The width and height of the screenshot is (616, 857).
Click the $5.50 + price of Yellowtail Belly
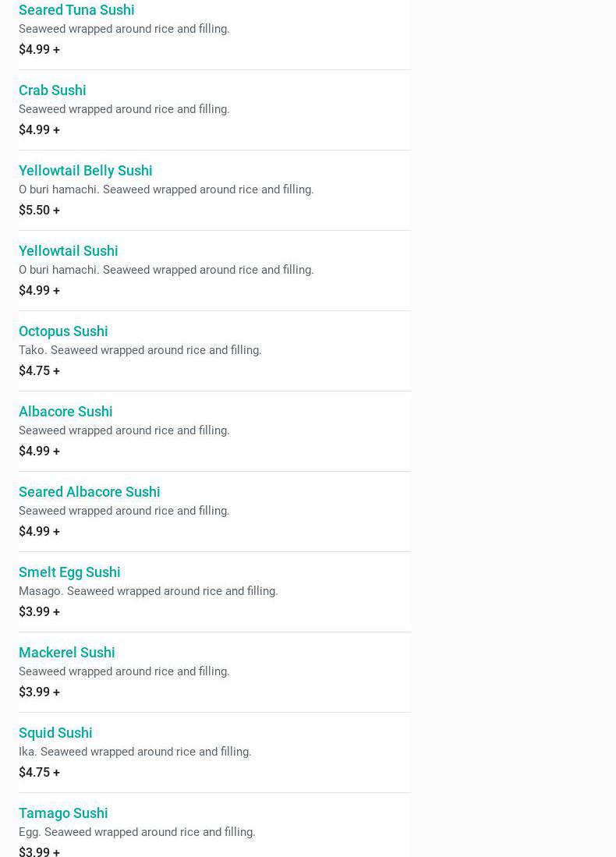click(x=39, y=211)
